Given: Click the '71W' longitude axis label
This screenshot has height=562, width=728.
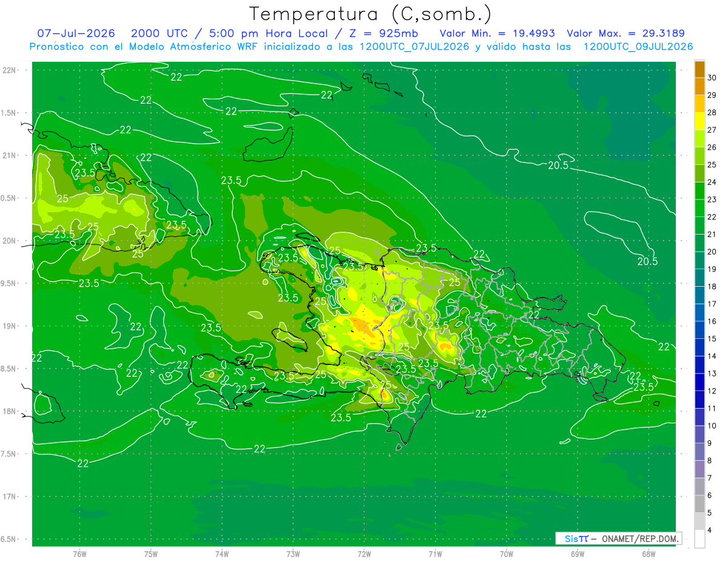Looking at the screenshot, I should click(435, 554).
